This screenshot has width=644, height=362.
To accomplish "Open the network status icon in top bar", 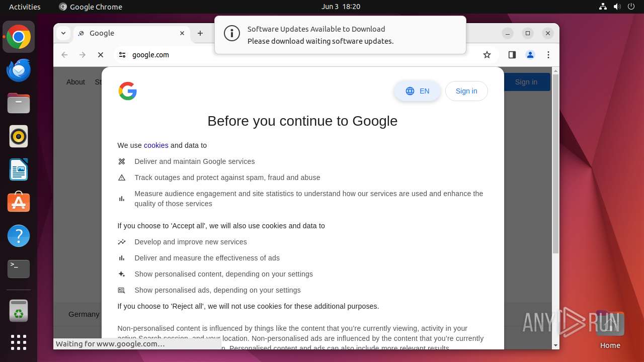I will click(x=603, y=7).
